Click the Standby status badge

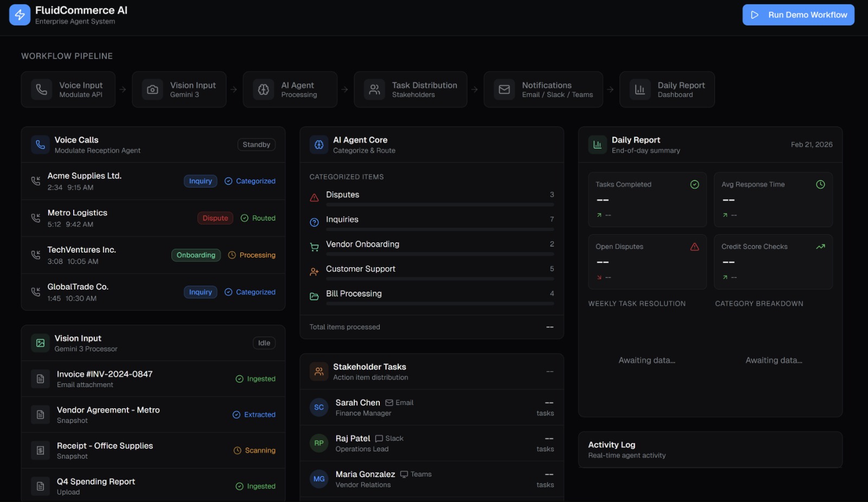tap(257, 145)
